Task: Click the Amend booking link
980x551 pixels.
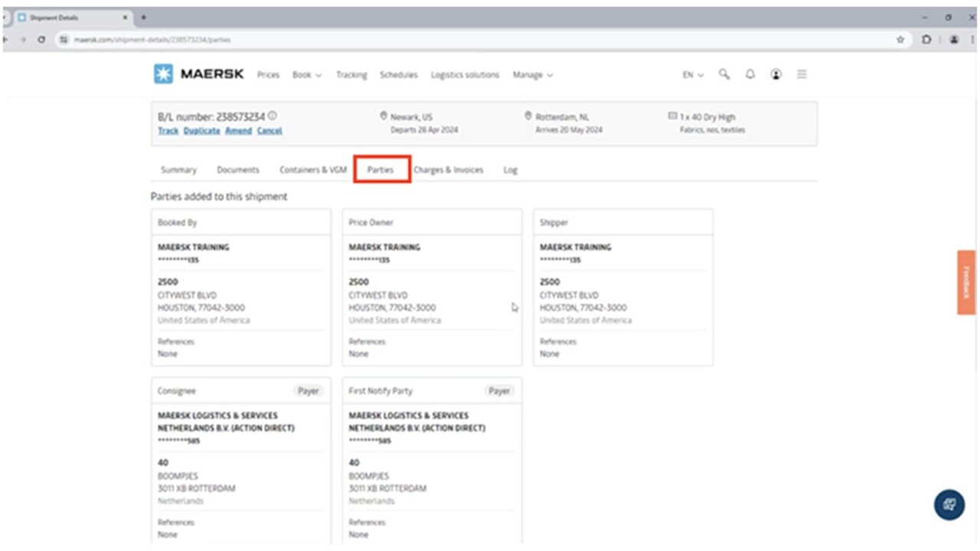Action: click(x=238, y=131)
